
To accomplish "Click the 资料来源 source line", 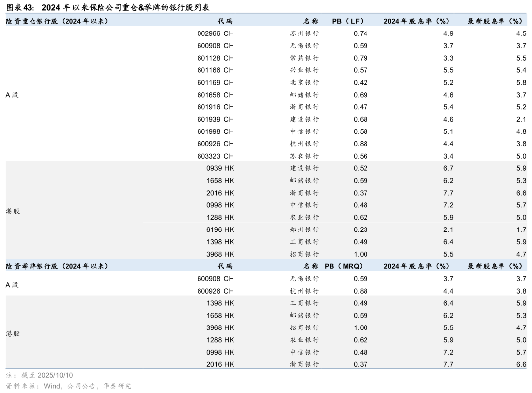I will click(68, 386).
